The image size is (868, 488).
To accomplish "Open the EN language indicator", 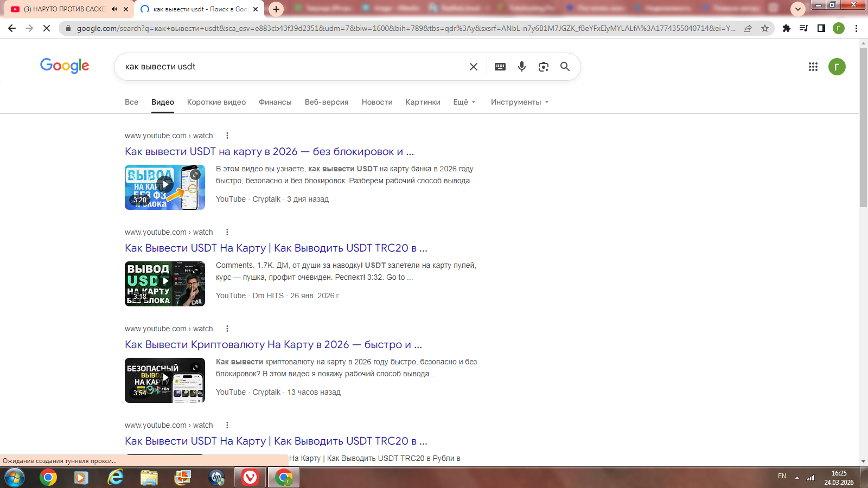I will point(782,476).
